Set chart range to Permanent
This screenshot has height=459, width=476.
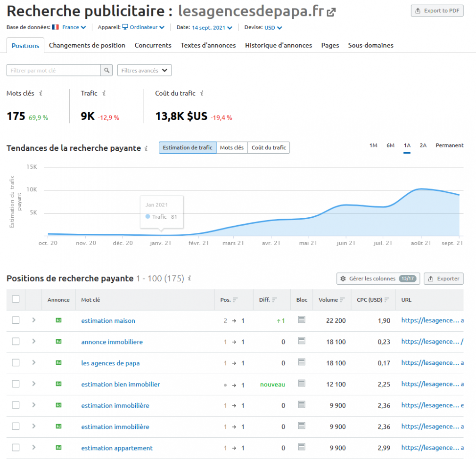450,146
